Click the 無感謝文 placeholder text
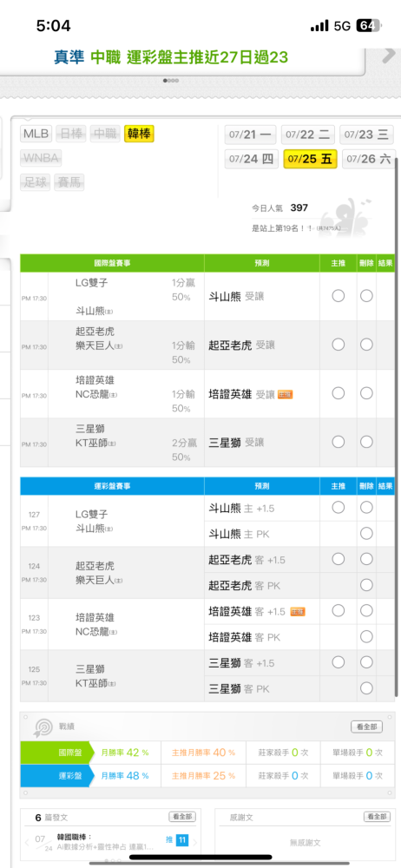 pyautogui.click(x=305, y=843)
